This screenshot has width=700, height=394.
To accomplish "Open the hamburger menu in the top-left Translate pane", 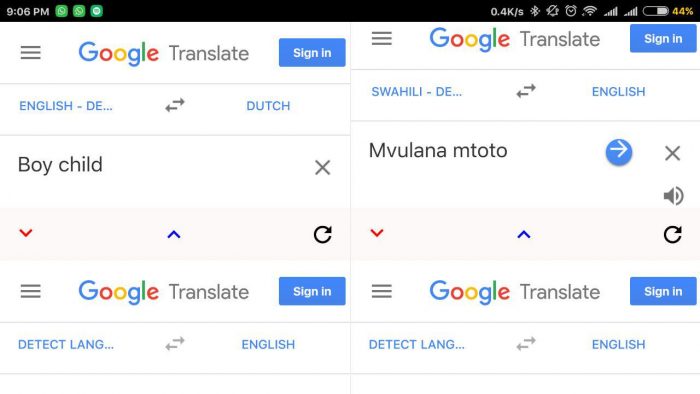I will (30, 53).
